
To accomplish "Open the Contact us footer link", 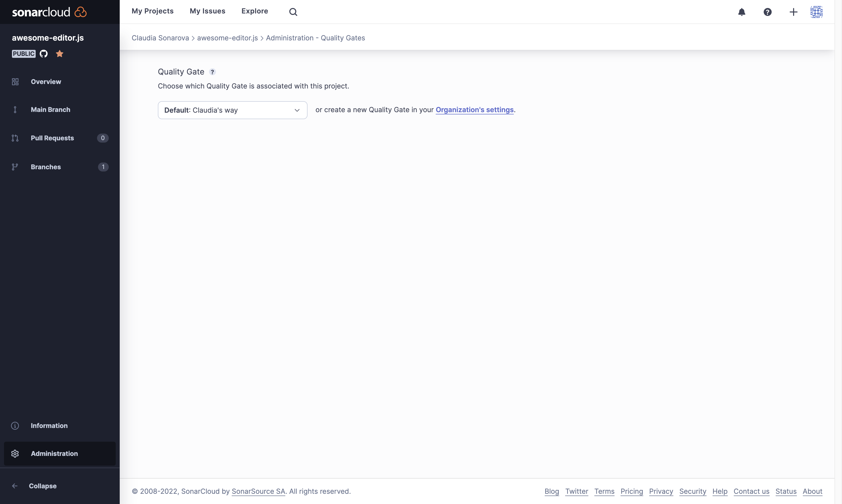I will (751, 492).
